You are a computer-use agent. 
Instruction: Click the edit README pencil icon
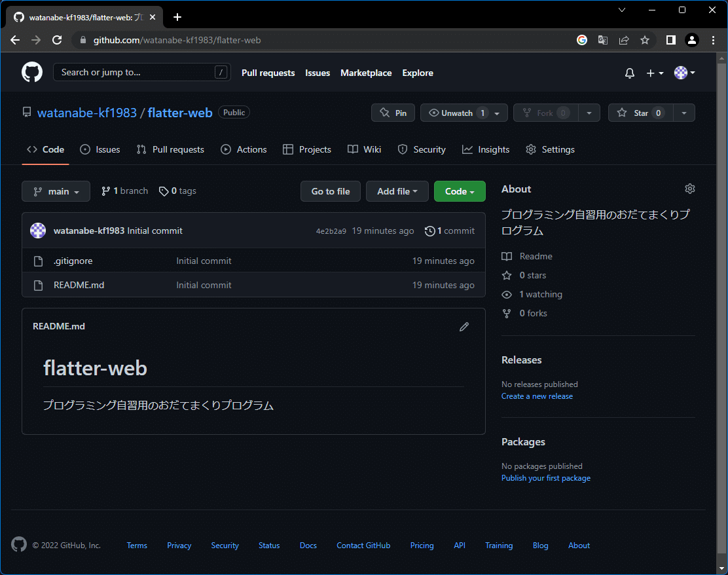coord(464,327)
